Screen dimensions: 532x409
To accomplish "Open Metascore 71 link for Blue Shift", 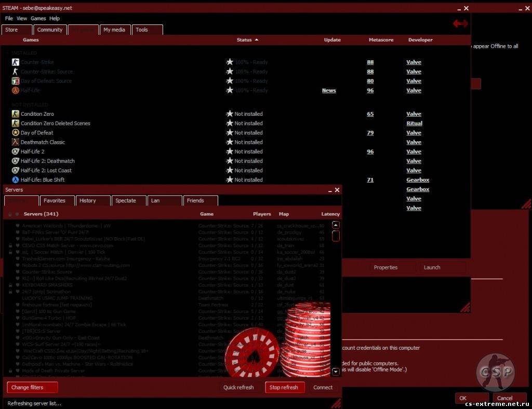I will (370, 180).
